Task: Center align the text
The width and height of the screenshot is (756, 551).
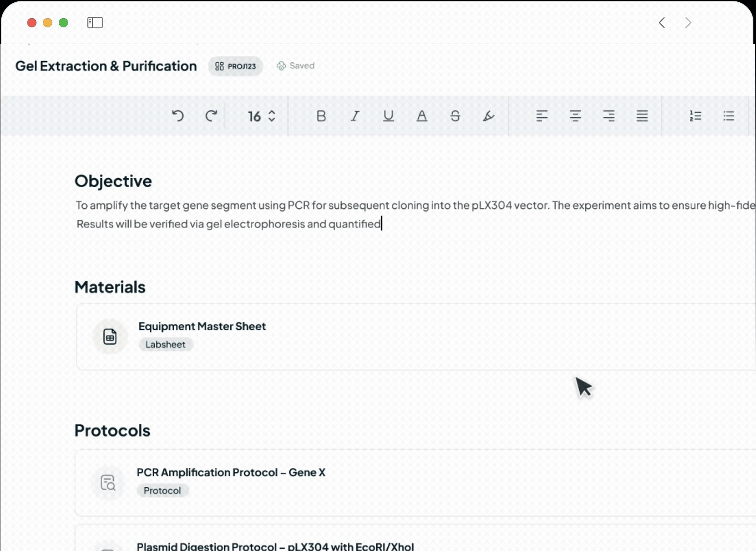Action: tap(575, 116)
